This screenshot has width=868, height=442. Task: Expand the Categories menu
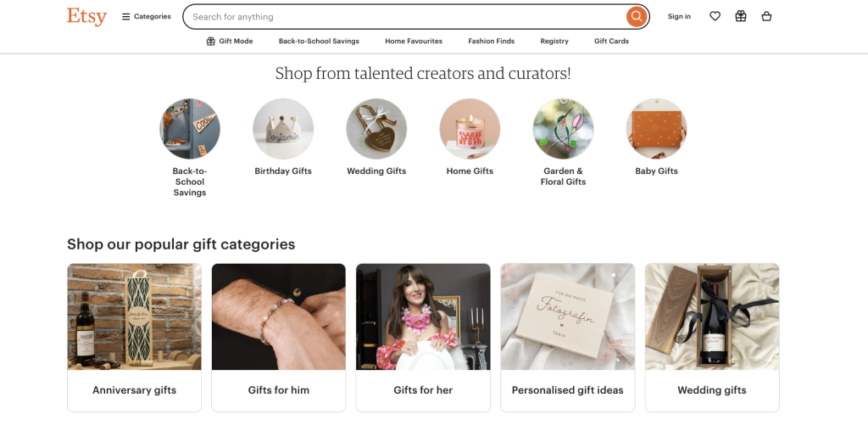click(x=146, y=16)
